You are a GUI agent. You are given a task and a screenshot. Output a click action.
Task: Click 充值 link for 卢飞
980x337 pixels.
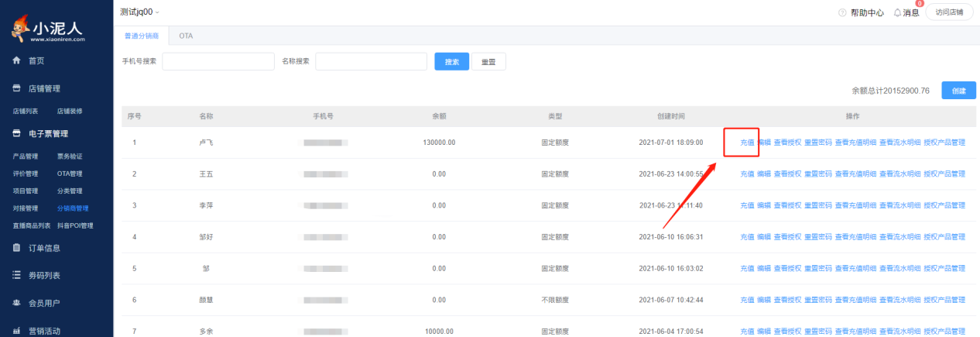pos(746,143)
